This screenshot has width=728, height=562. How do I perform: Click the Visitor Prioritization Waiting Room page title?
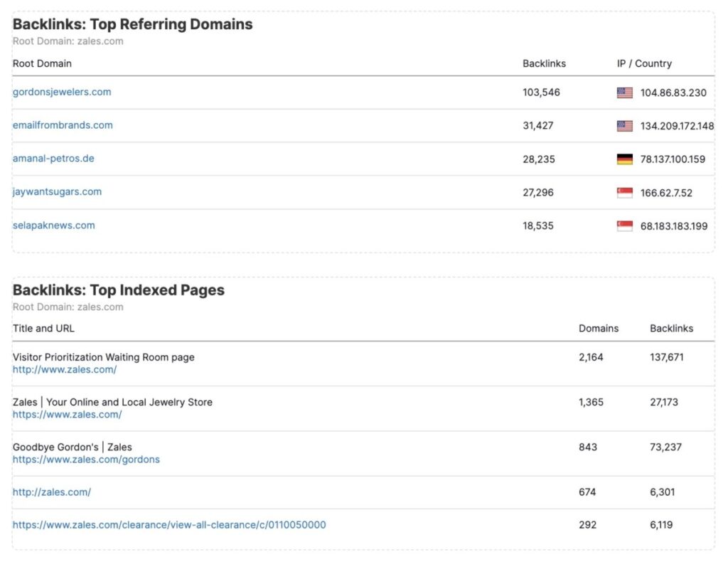(x=104, y=357)
